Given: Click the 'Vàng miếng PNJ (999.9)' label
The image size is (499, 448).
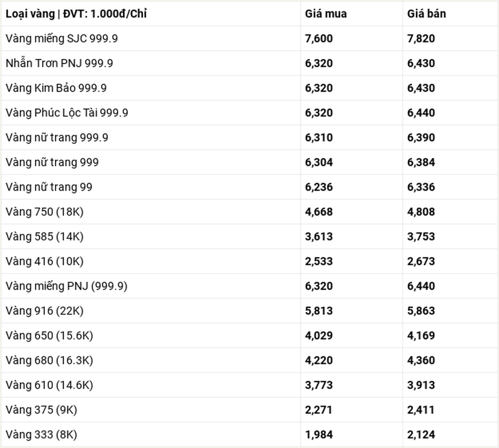Looking at the screenshot, I should (66, 286).
